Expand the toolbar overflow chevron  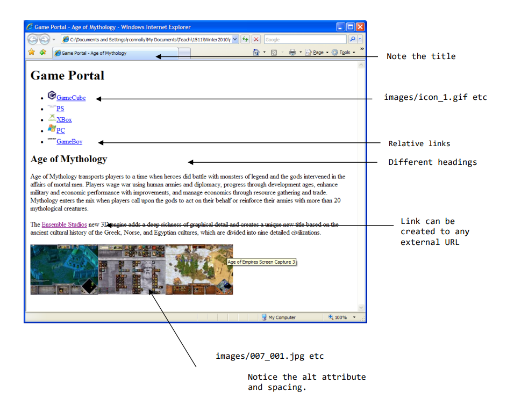(x=362, y=49)
